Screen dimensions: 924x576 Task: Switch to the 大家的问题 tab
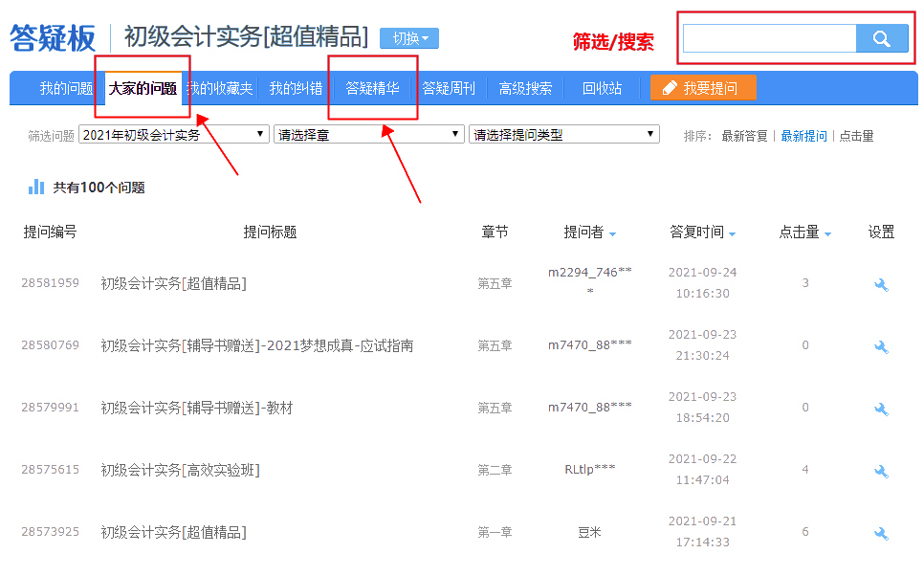(143, 89)
